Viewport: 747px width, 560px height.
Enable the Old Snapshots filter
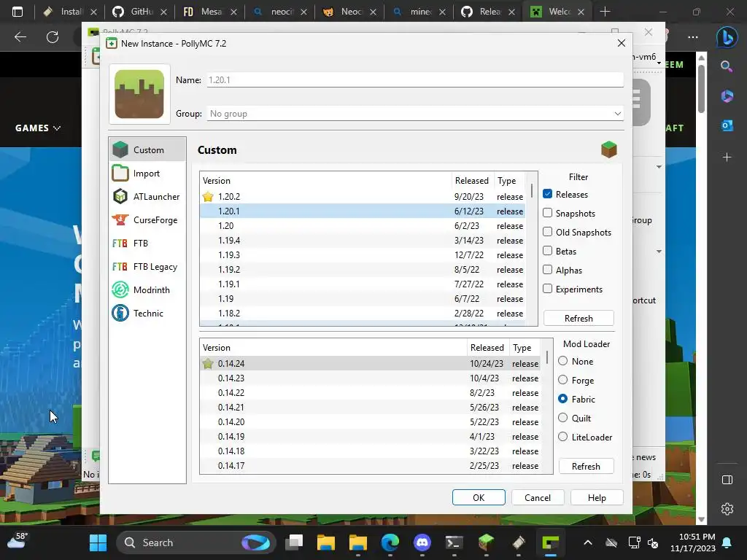547,232
